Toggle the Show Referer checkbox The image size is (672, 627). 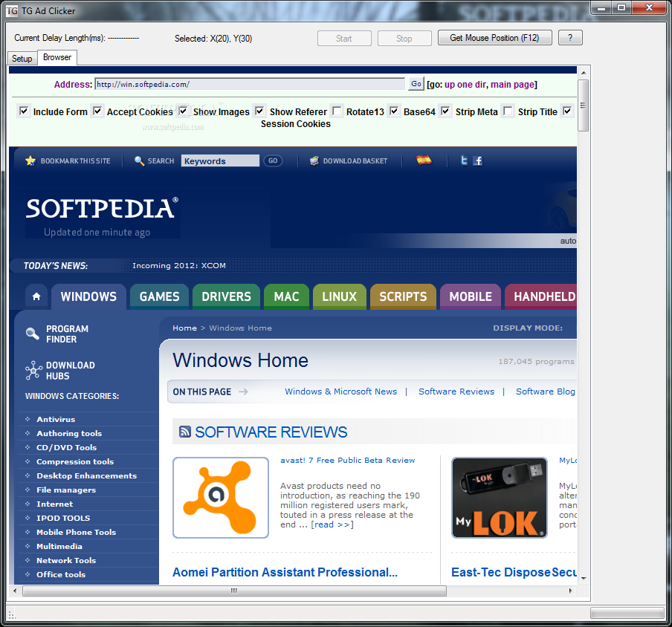(259, 111)
